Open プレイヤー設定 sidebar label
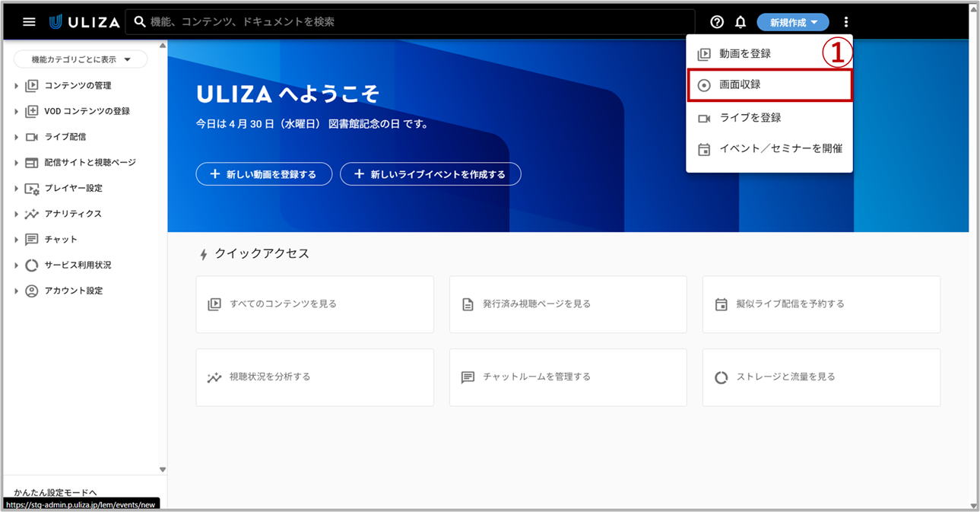Viewport: 980px width, 512px height. (x=74, y=189)
